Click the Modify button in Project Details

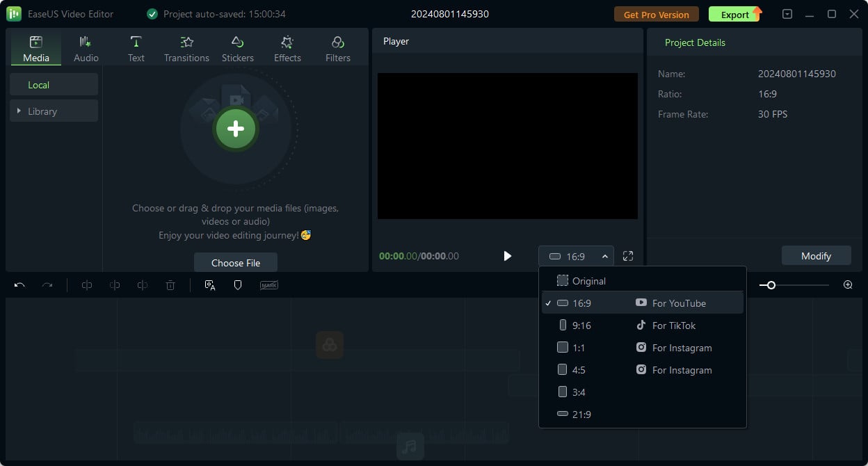[816, 256]
